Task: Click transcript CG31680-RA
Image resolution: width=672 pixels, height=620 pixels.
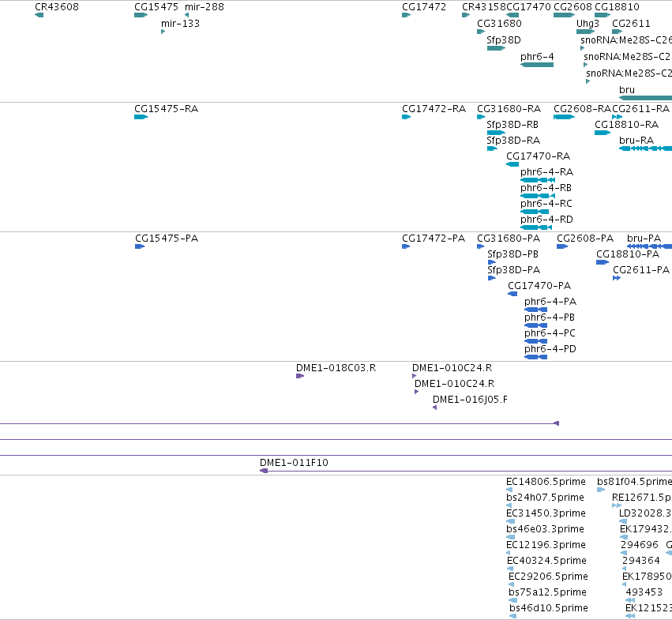Action: click(x=509, y=109)
